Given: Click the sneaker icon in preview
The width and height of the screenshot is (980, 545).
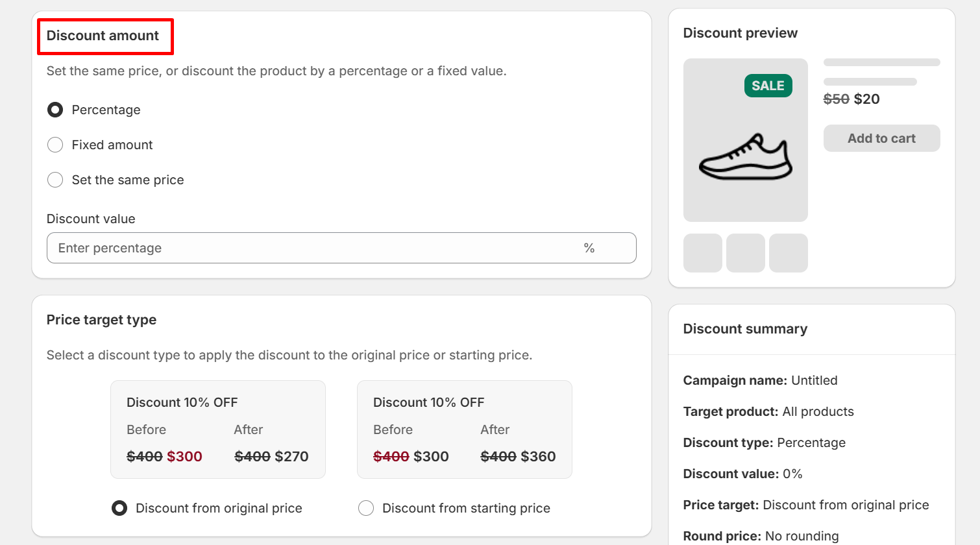Looking at the screenshot, I should pyautogui.click(x=745, y=157).
